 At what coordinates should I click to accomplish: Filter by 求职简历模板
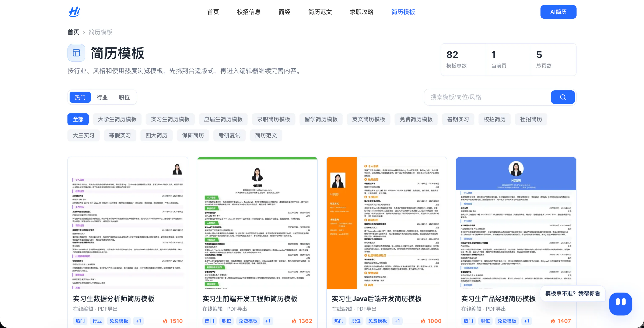[273, 119]
